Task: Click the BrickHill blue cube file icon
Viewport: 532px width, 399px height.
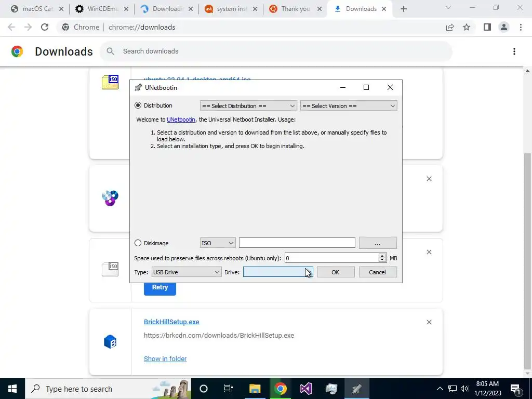Action: pos(110,342)
